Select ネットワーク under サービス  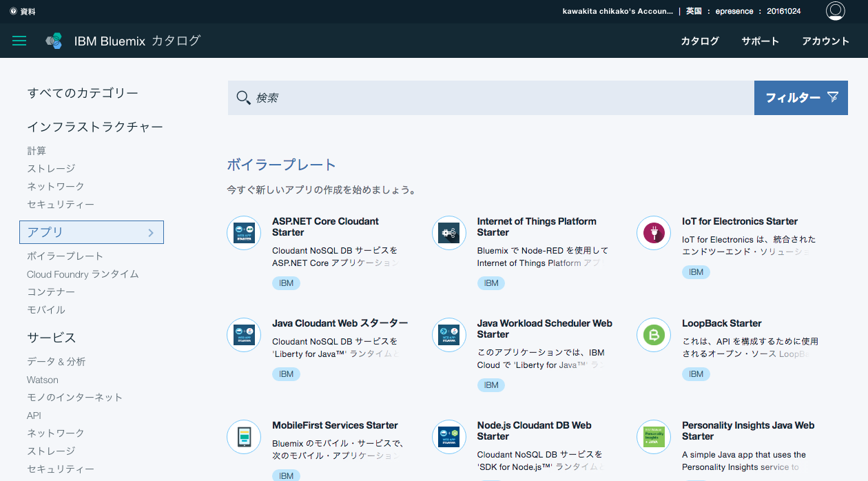coord(56,433)
